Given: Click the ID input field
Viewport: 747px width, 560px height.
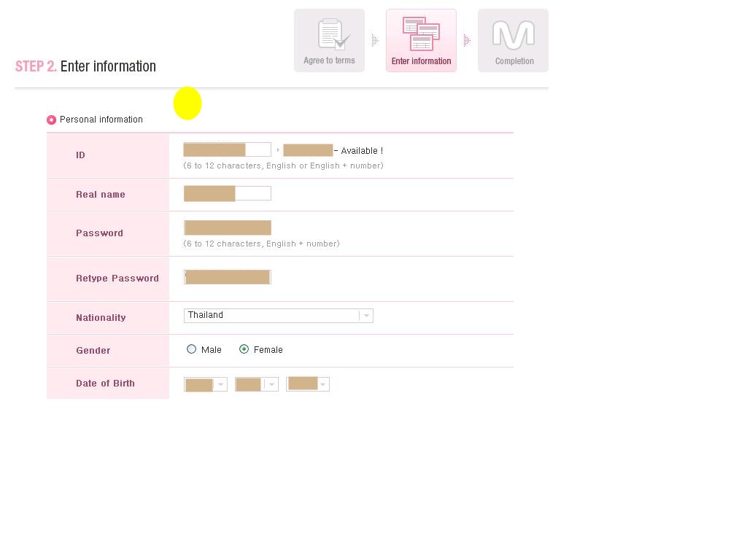Looking at the screenshot, I should pyautogui.click(x=228, y=149).
